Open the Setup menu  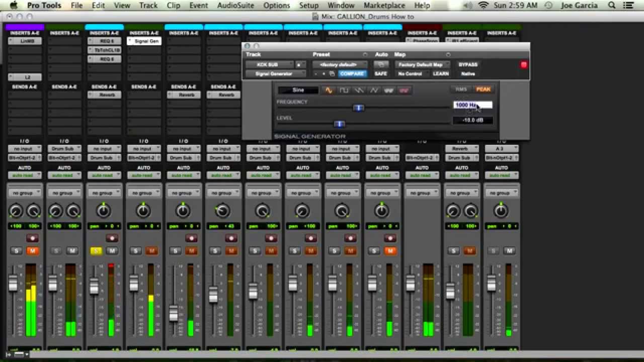308,6
